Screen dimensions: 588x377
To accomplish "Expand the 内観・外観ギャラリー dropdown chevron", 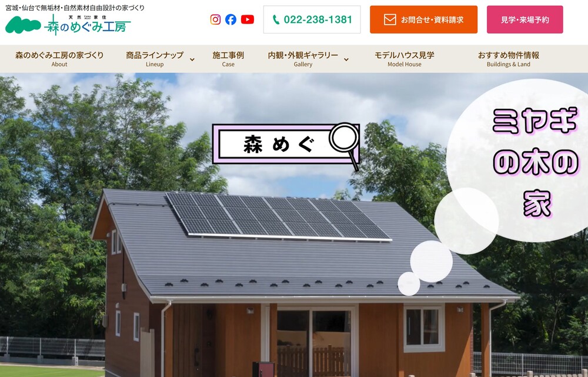I will click(346, 59).
